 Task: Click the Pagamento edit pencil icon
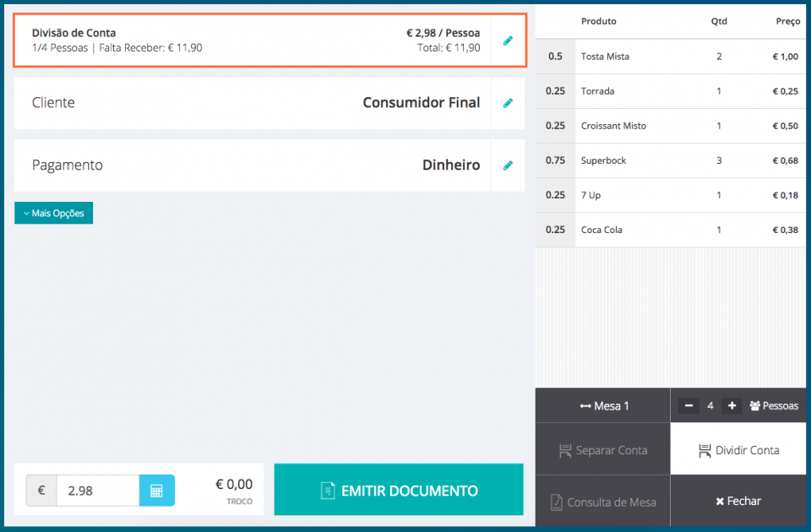pyautogui.click(x=508, y=166)
